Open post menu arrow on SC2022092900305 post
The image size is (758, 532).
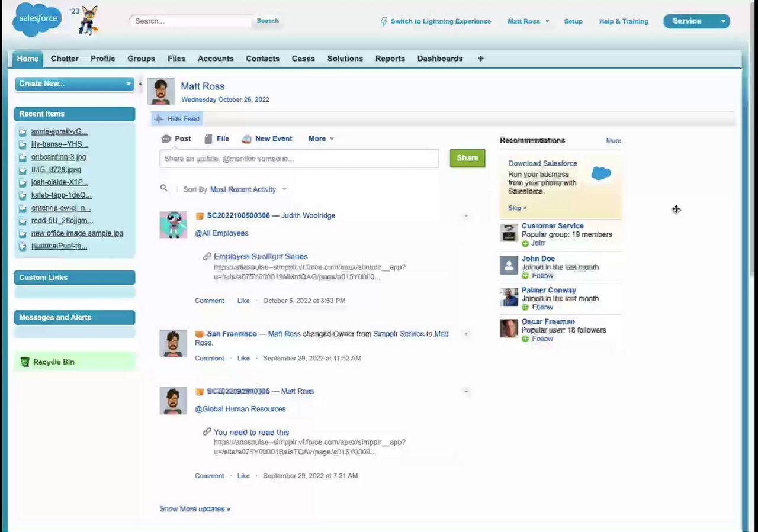466,391
